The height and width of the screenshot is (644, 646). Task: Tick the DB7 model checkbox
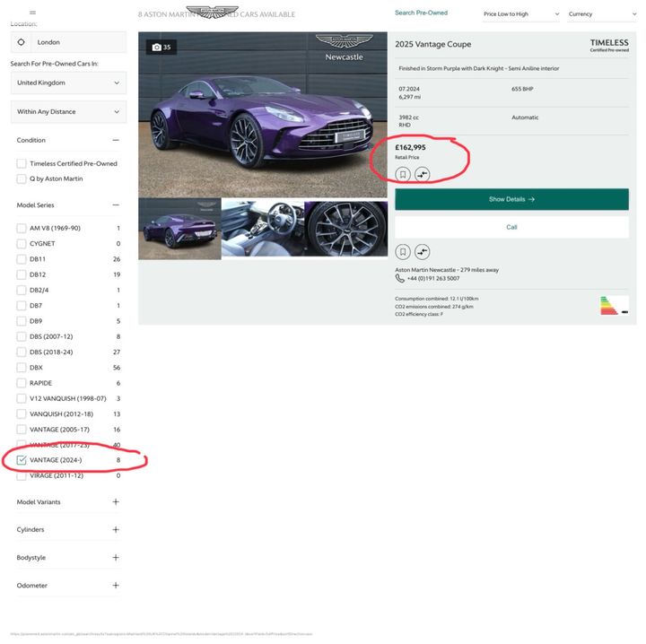(x=22, y=306)
